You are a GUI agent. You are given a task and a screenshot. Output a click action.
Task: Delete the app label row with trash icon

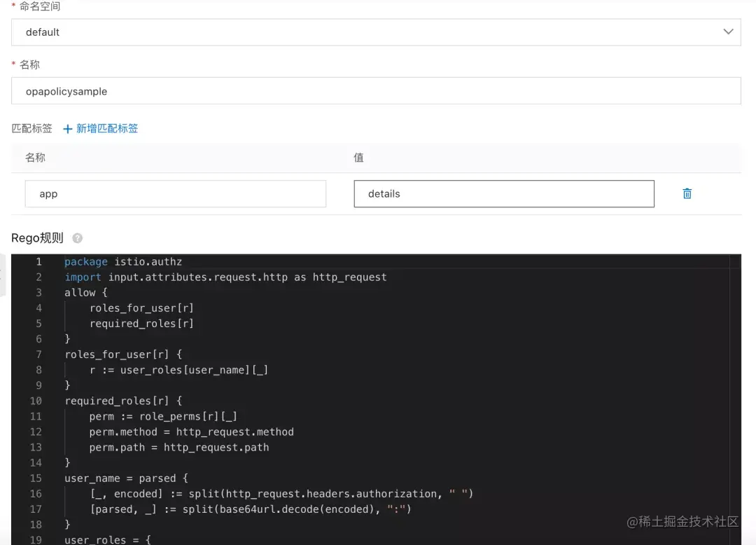click(687, 193)
